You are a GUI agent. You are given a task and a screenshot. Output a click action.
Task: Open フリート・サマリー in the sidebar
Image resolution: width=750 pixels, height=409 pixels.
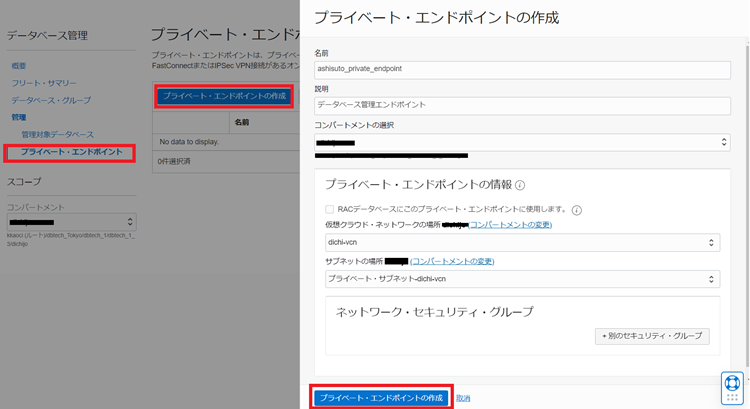coord(43,83)
